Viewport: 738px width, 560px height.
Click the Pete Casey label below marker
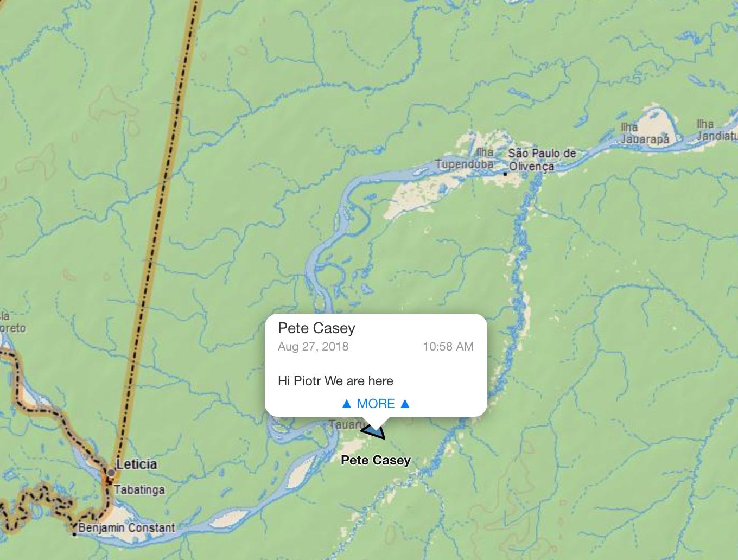coord(376,460)
